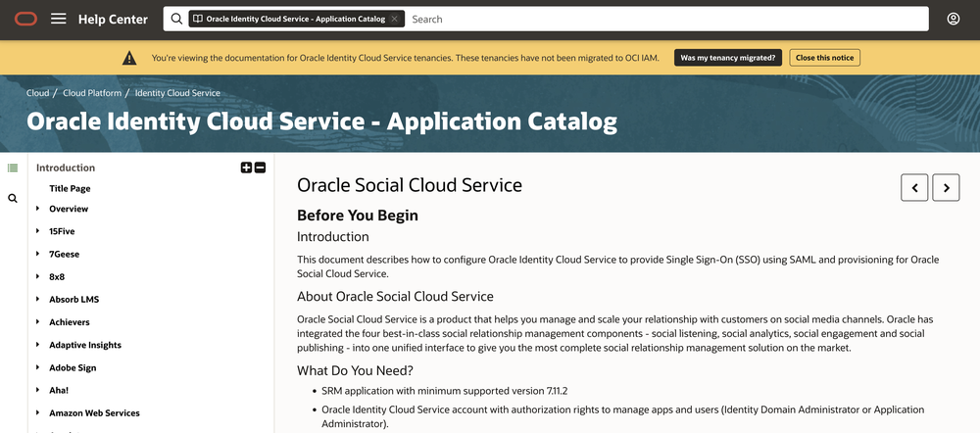Select Absorb LMS in contents list
Image resolution: width=980 pixels, height=433 pixels.
[74, 300]
